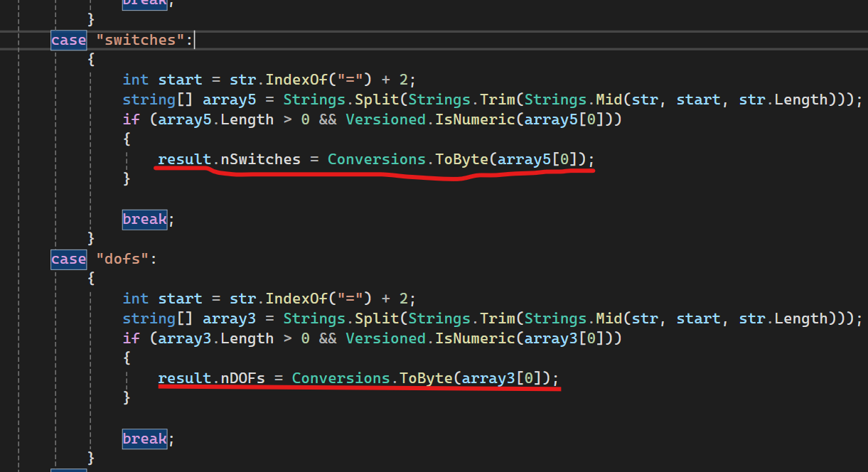Click the if keyword checking array5
Image resolution: width=868 pixels, height=472 pixels.
click(x=132, y=119)
